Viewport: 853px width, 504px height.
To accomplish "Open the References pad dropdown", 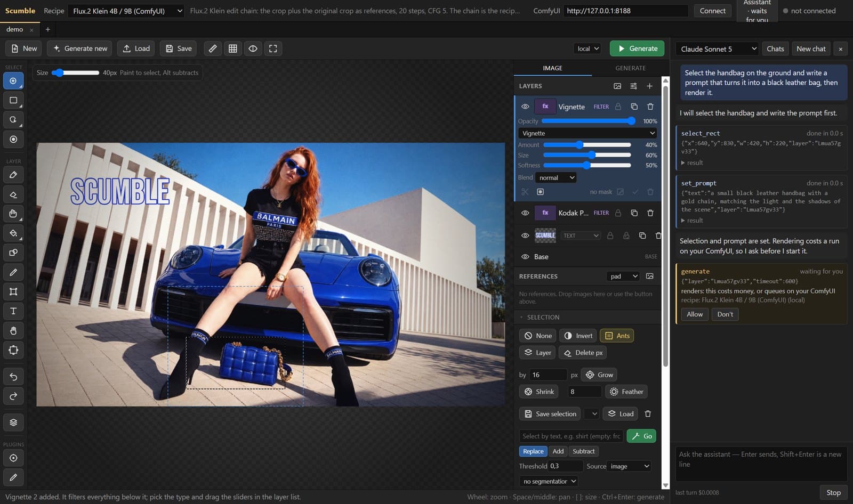I will click(623, 276).
